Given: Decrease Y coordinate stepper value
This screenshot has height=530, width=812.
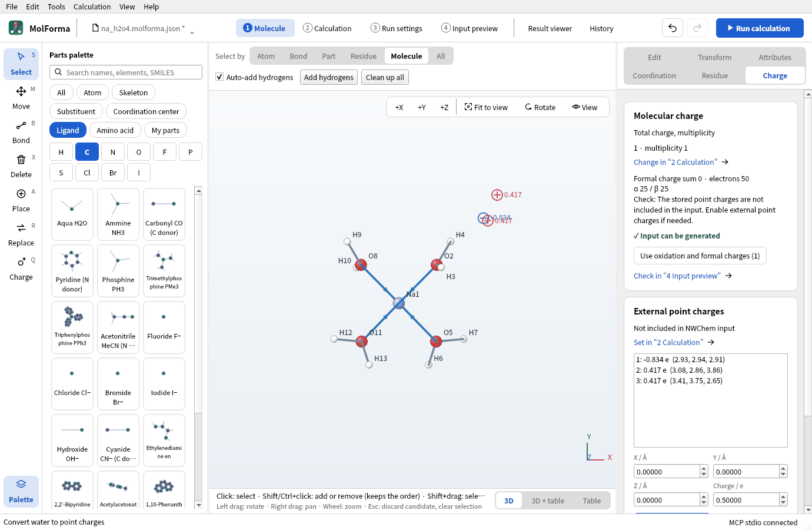Looking at the screenshot, I should pos(783,475).
